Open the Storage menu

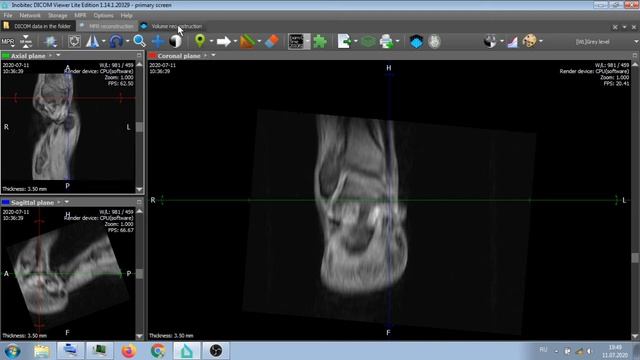coord(58,16)
